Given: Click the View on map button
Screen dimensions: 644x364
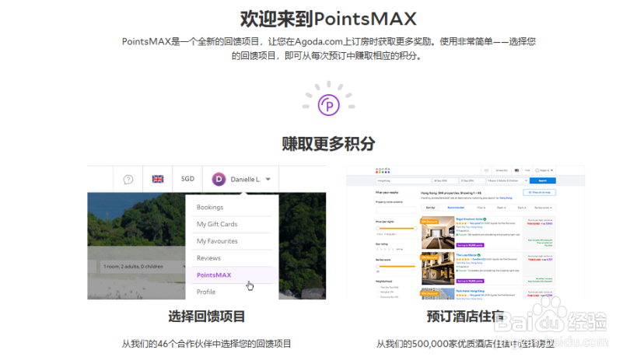Looking at the screenshot, I should coord(539,192).
